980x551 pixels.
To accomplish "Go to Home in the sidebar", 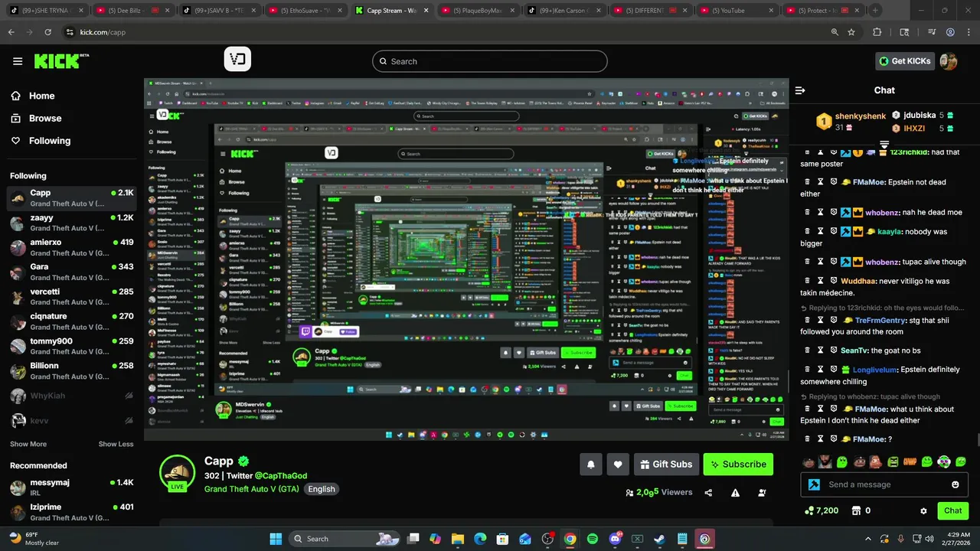I will 33,96.
